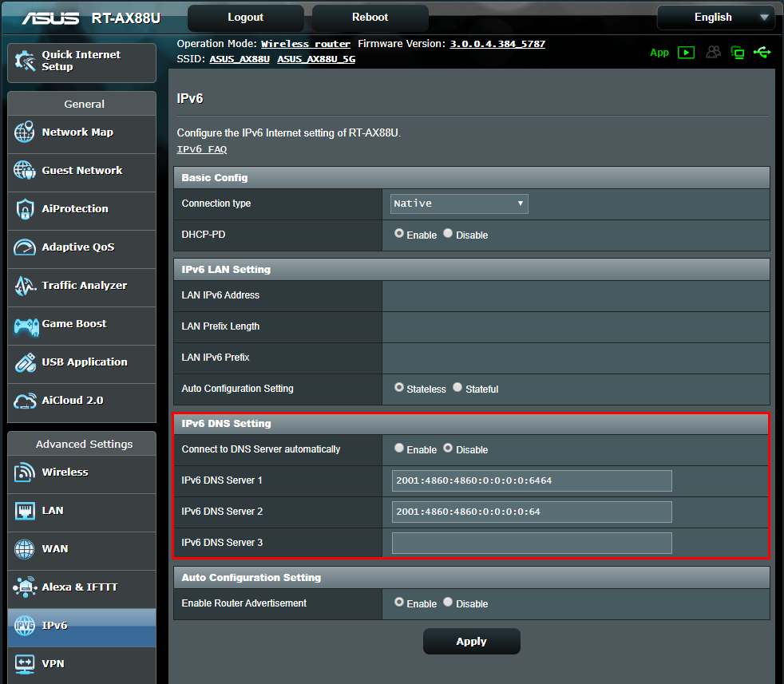
Task: Click the green network monitor status icon
Action: [x=738, y=53]
